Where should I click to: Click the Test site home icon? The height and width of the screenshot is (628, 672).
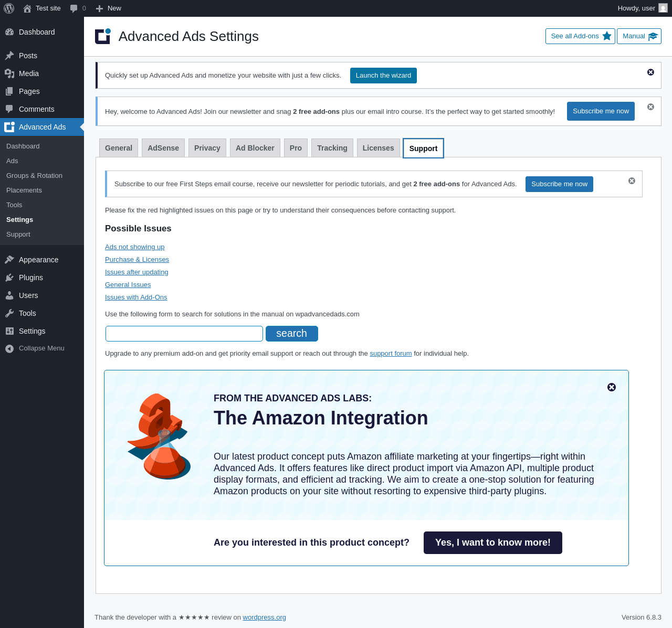pyautogui.click(x=27, y=8)
